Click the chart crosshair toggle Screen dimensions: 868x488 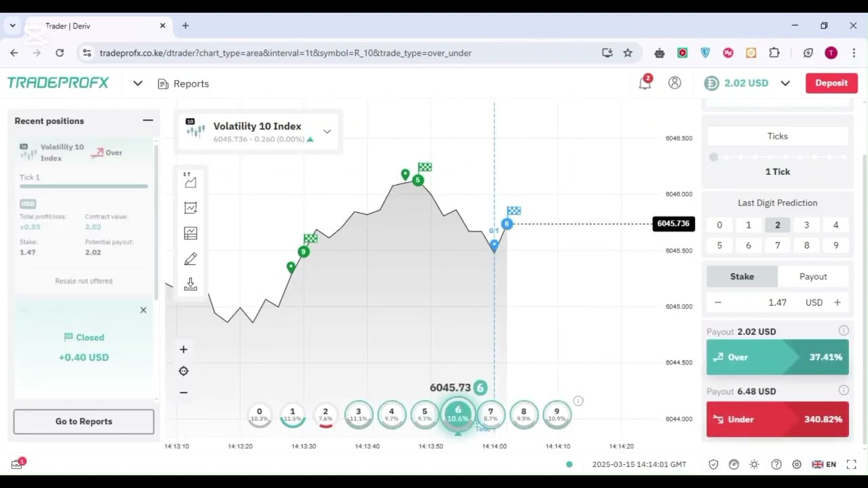click(x=183, y=371)
